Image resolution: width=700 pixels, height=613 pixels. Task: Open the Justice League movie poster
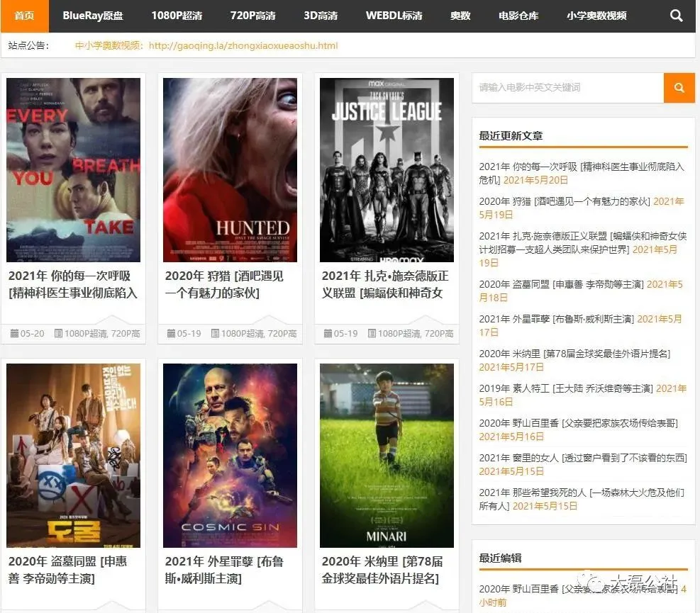[387, 170]
